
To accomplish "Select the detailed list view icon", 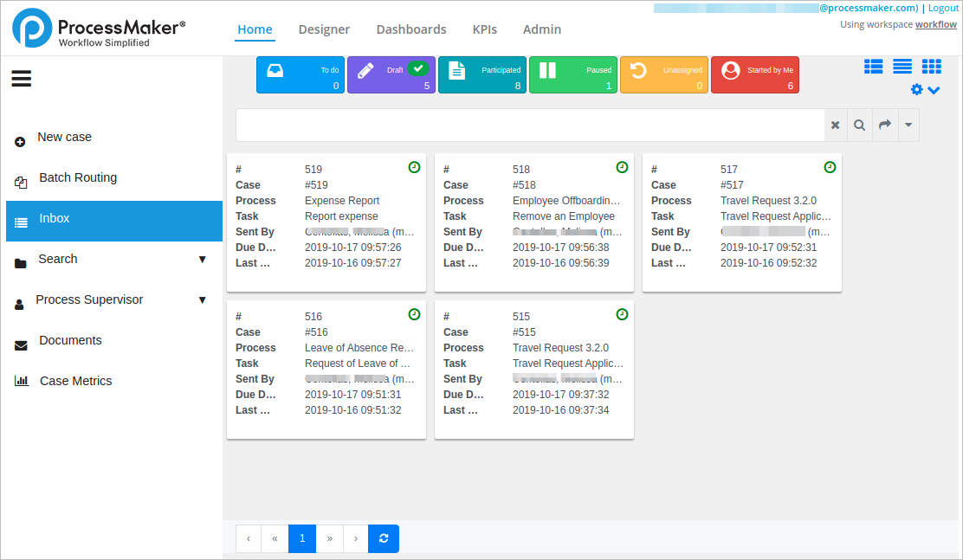I will tap(873, 67).
